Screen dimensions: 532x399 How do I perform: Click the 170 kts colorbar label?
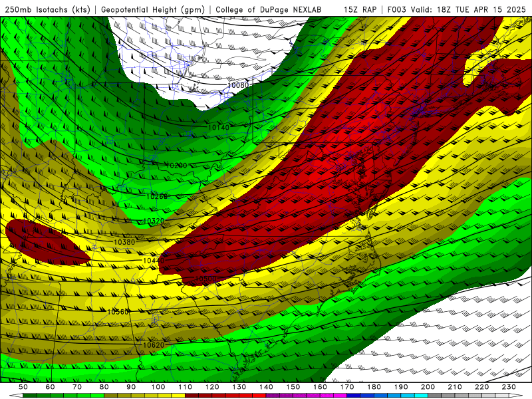(x=347, y=387)
